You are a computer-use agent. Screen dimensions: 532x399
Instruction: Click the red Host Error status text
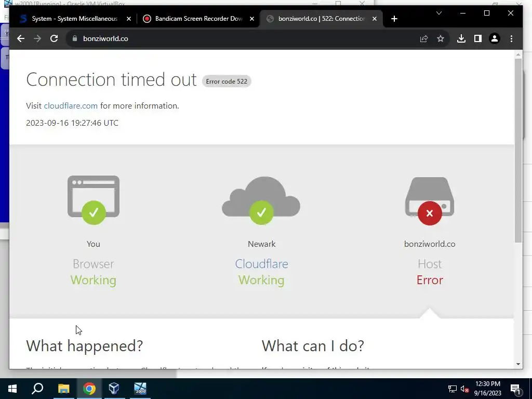coord(430,280)
